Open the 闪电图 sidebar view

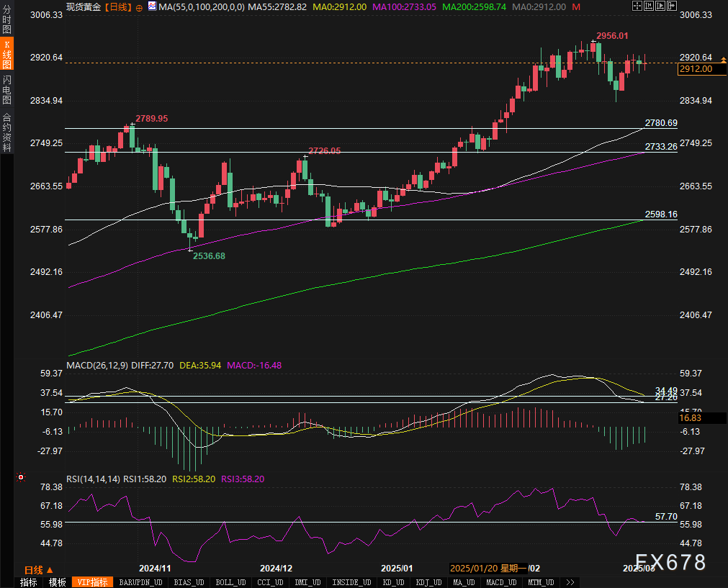point(6,89)
